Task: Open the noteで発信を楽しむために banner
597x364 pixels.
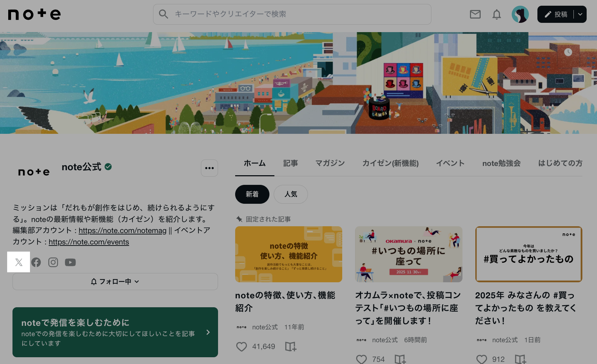Action: point(115,332)
